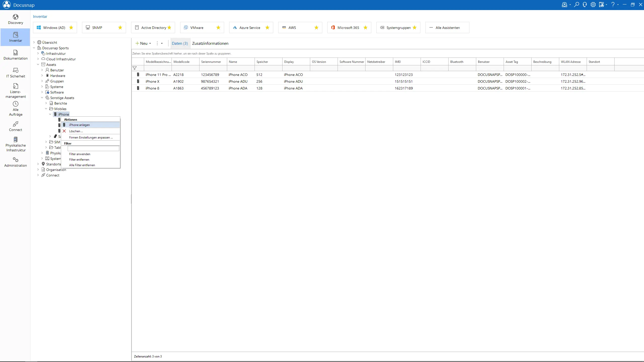Expand the Cloud Infrastruktur node

(38, 59)
